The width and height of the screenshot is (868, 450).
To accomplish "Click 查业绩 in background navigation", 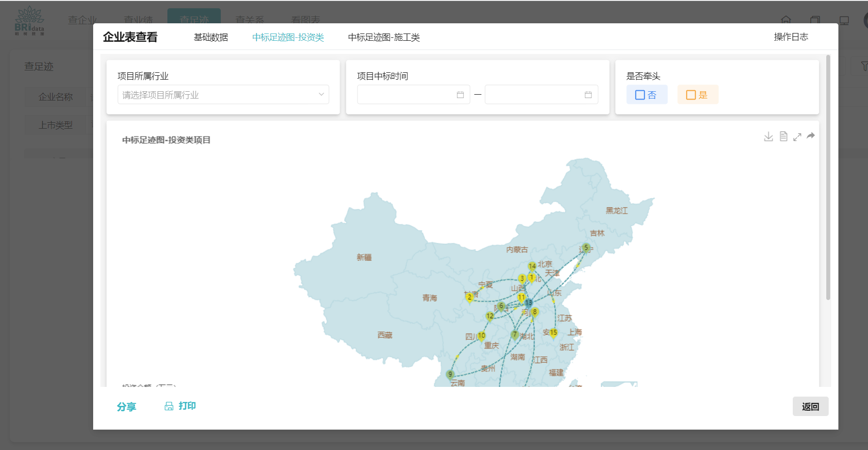I will coord(138,20).
